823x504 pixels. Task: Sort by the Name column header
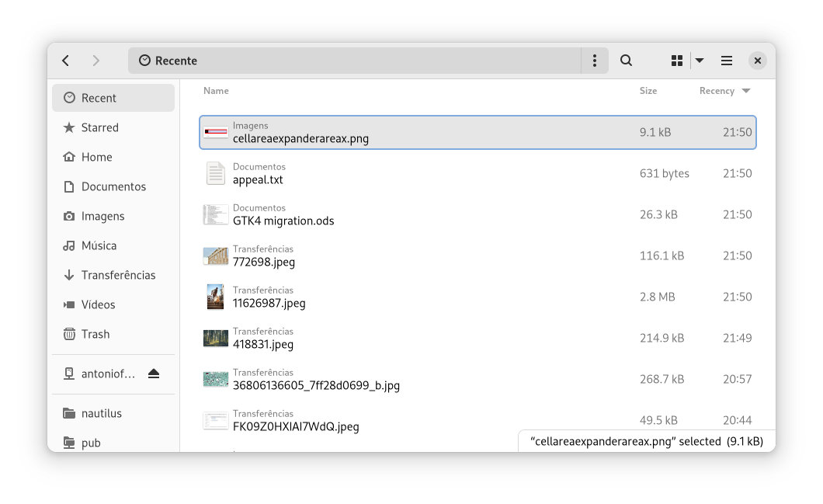pyautogui.click(x=216, y=90)
